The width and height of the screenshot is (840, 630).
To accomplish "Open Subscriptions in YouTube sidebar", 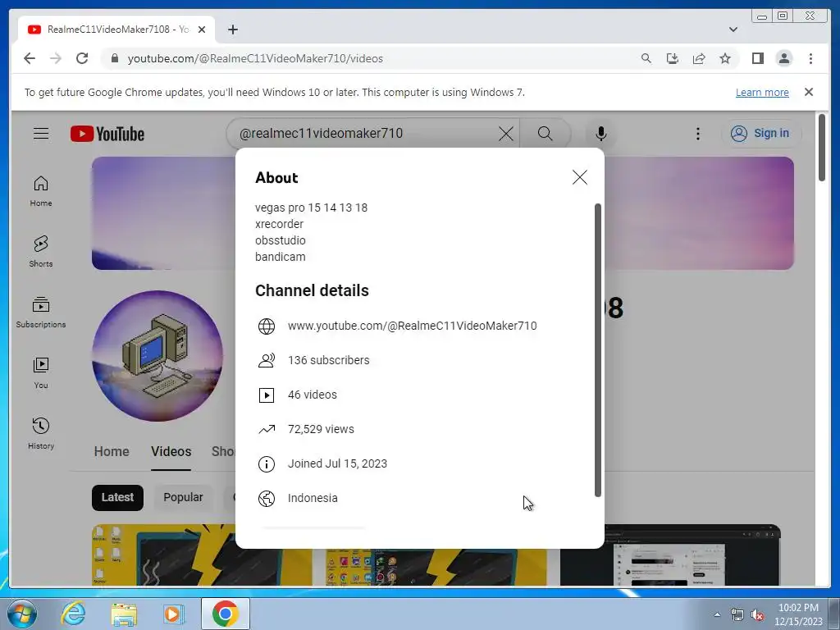I will tap(41, 313).
